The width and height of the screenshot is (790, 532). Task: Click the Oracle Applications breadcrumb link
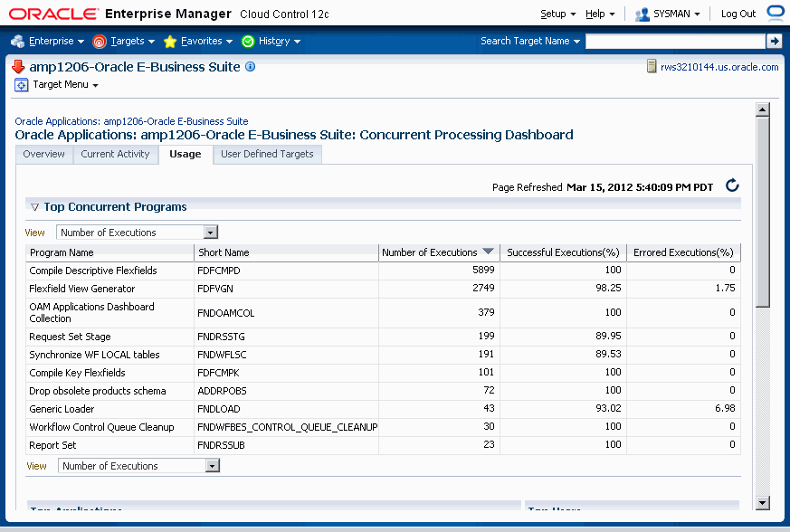click(x=131, y=121)
